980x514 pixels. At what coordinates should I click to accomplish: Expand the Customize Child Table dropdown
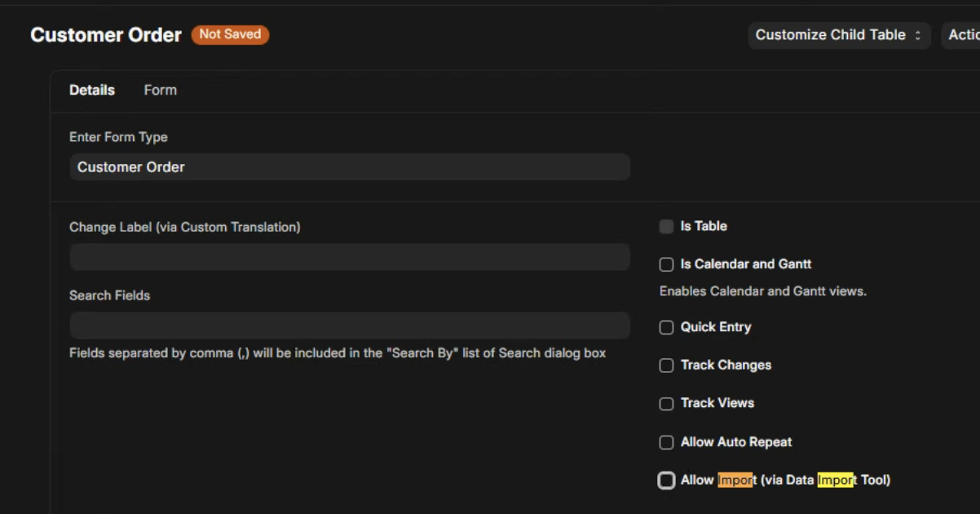pyautogui.click(x=838, y=35)
